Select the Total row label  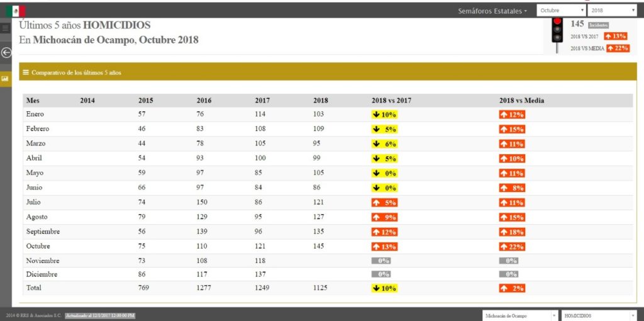(x=34, y=288)
